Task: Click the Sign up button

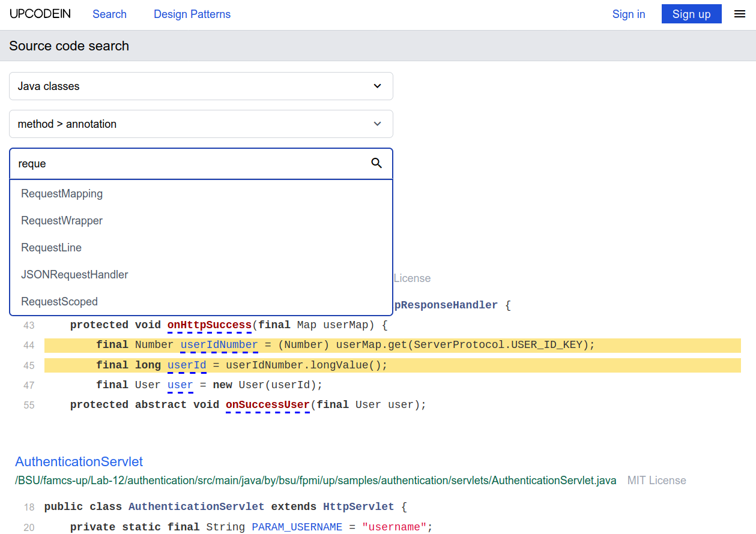Action: click(x=692, y=14)
